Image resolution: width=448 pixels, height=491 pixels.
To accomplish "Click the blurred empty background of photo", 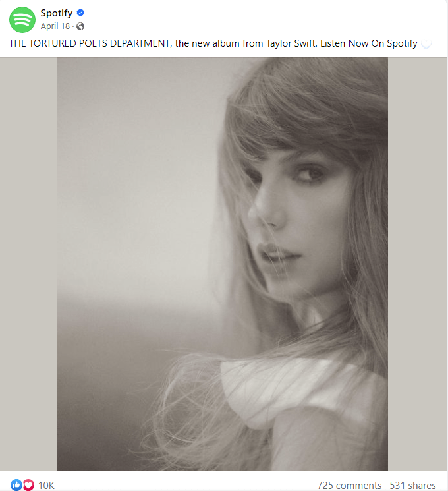I will 134,188.
